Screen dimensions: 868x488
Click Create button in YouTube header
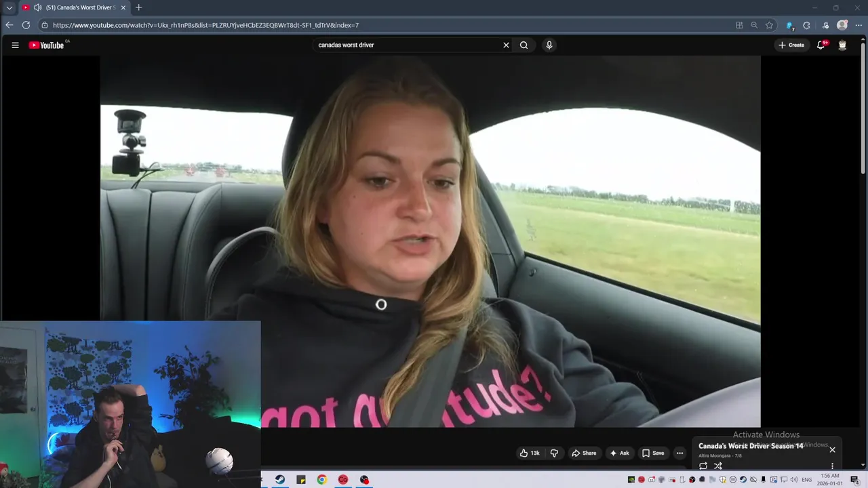[x=791, y=45]
